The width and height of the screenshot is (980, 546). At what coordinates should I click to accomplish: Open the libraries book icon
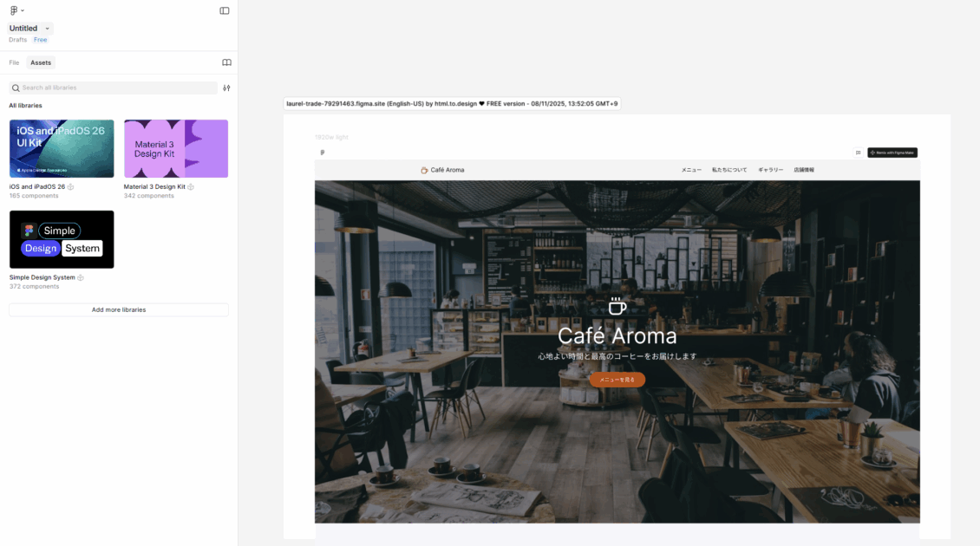tap(226, 62)
